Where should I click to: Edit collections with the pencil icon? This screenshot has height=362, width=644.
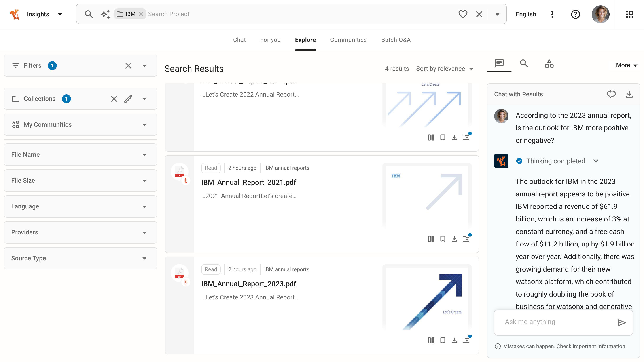coord(128,99)
